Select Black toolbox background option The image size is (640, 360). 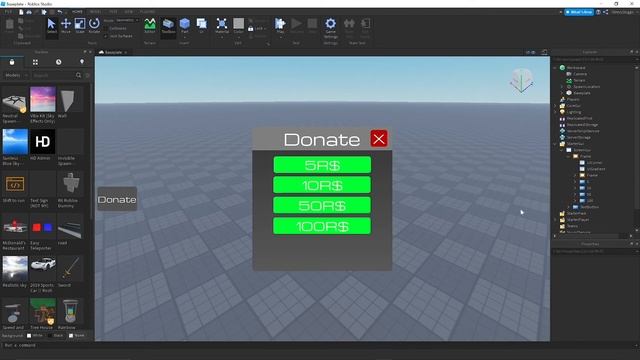[x=56, y=336]
